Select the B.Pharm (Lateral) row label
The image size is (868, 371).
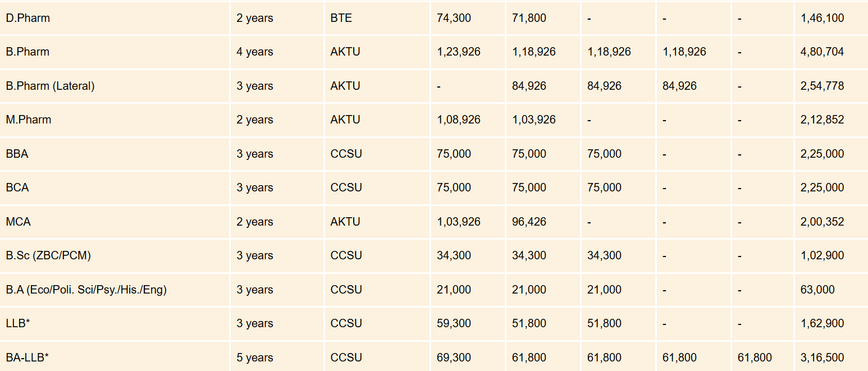50,86
